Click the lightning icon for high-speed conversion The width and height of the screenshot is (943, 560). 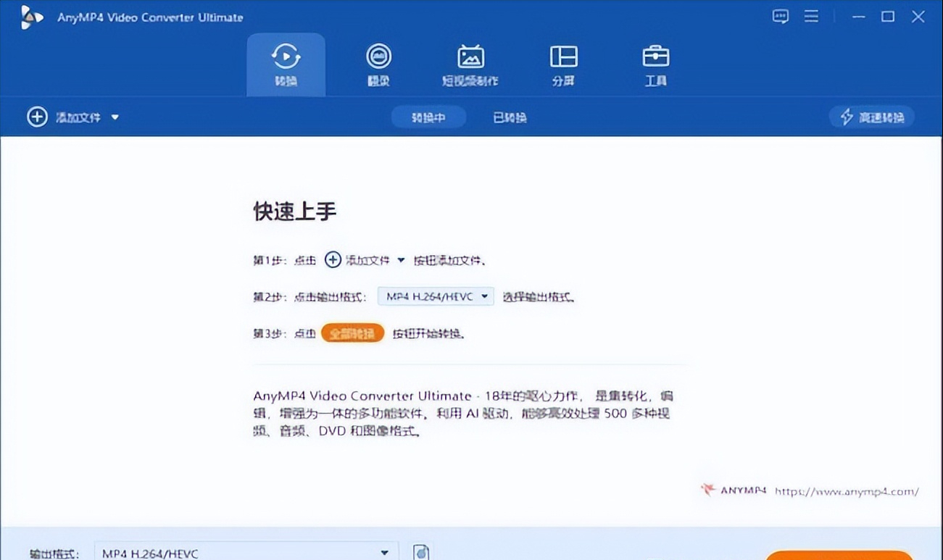click(x=846, y=117)
